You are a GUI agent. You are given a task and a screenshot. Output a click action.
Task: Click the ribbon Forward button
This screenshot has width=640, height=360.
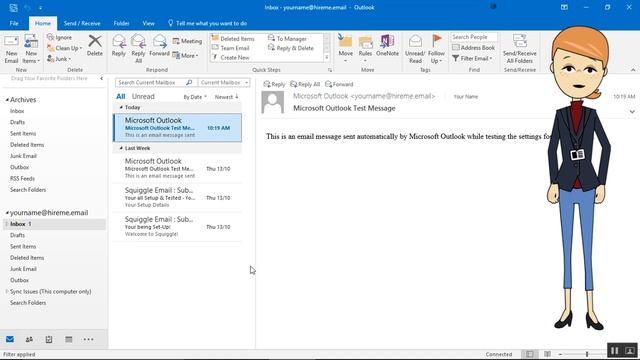[159, 46]
